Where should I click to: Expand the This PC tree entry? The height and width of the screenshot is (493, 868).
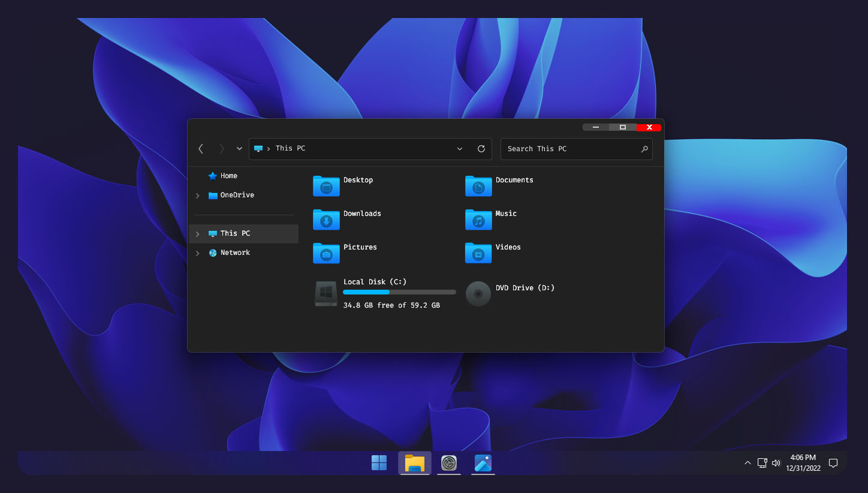point(198,234)
